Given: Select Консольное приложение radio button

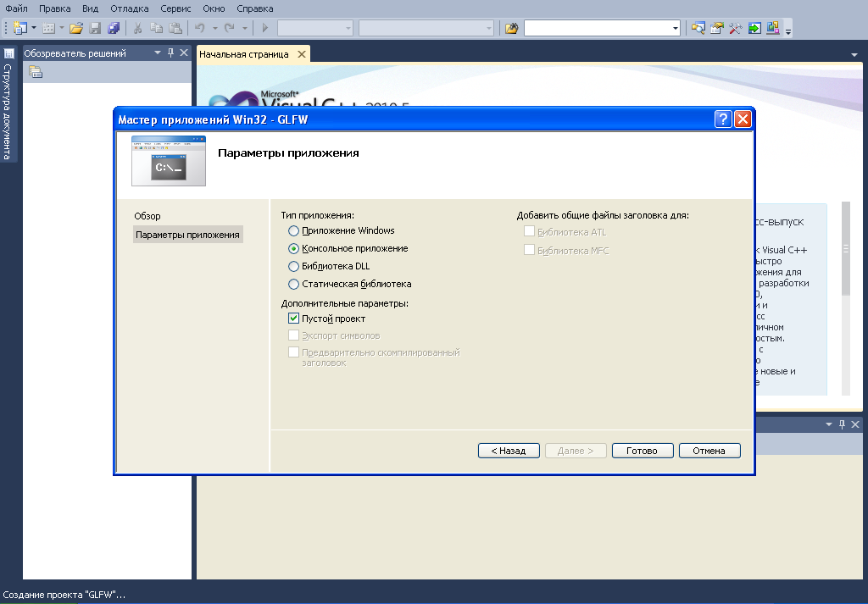Looking at the screenshot, I should point(293,248).
